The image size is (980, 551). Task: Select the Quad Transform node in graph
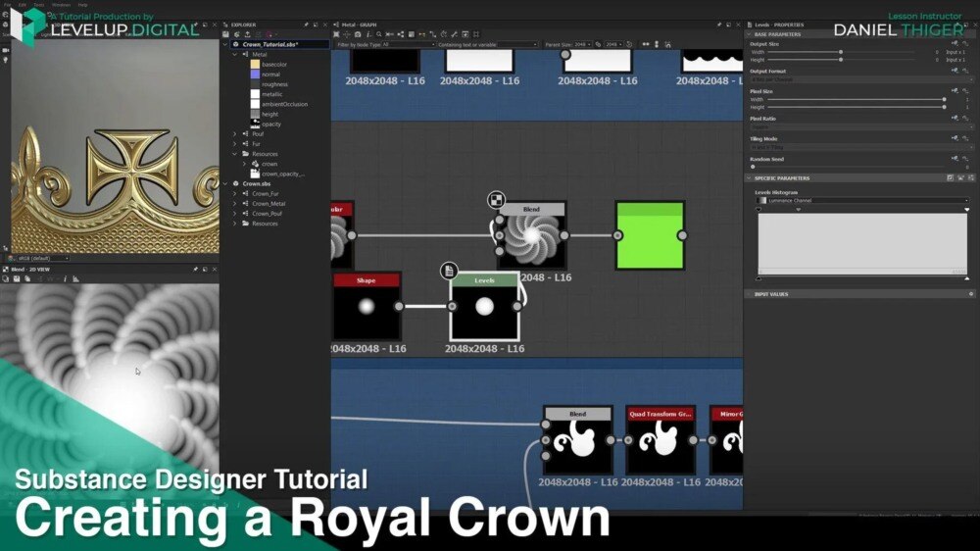(x=661, y=440)
